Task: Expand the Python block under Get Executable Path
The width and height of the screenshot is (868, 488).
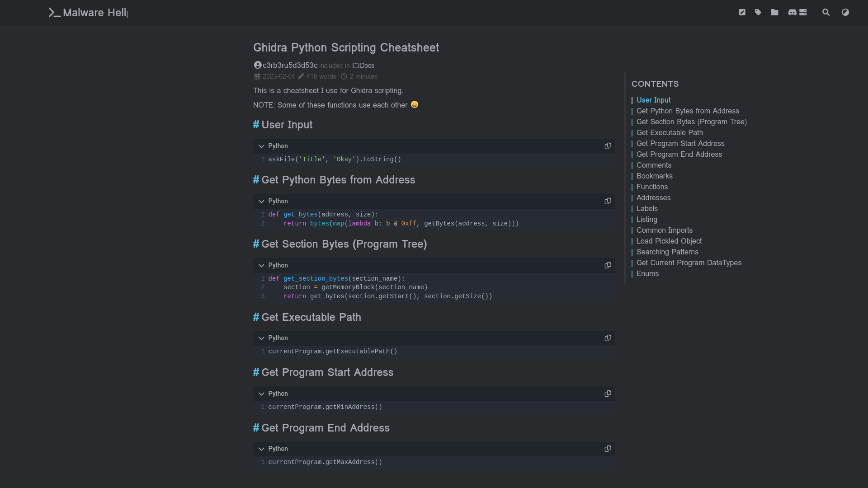Action: [261, 338]
